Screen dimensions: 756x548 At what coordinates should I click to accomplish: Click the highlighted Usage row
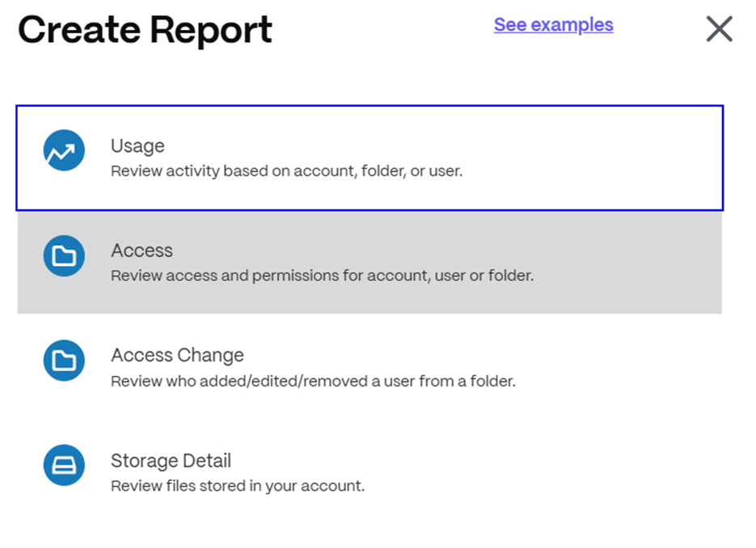pos(368,157)
